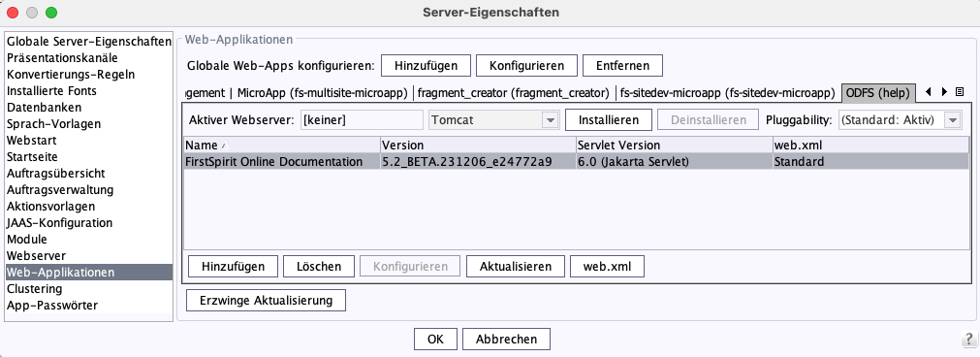Open the Tomcat webserver type dropdown
Image resolution: width=980 pixels, height=357 pixels.
click(493, 120)
